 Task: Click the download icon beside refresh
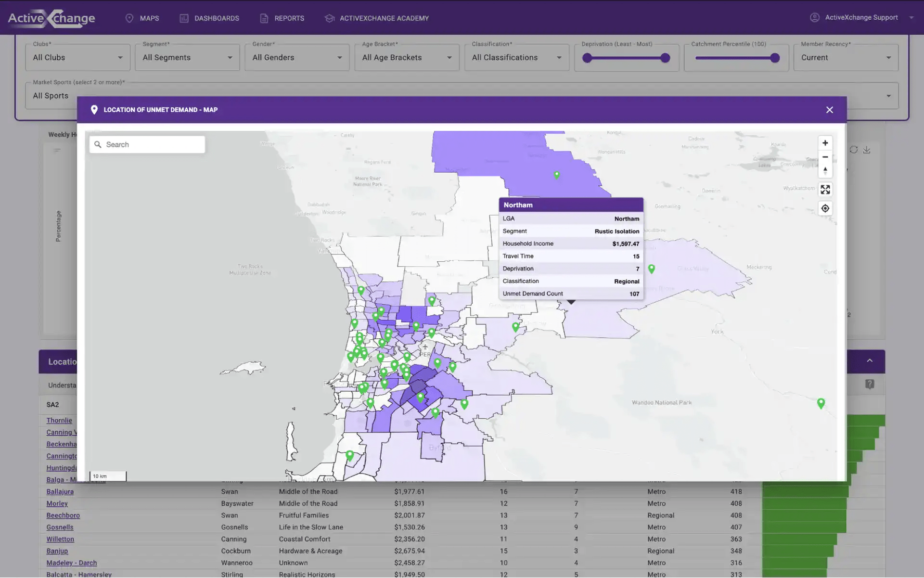click(x=867, y=150)
